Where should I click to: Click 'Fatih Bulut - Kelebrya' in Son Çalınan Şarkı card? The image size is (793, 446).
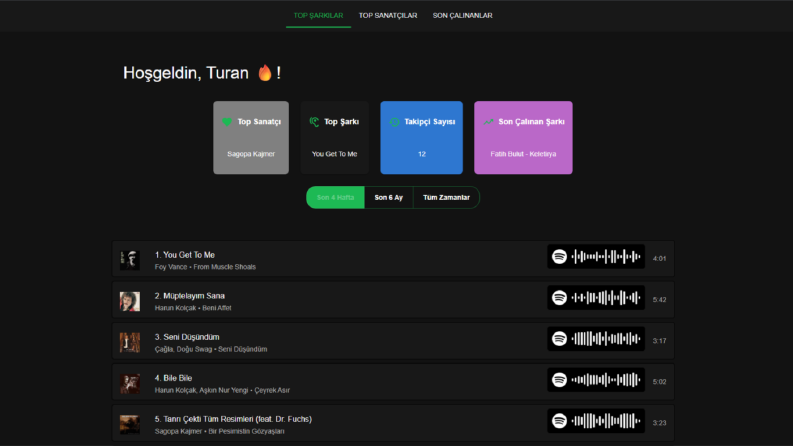[523, 154]
